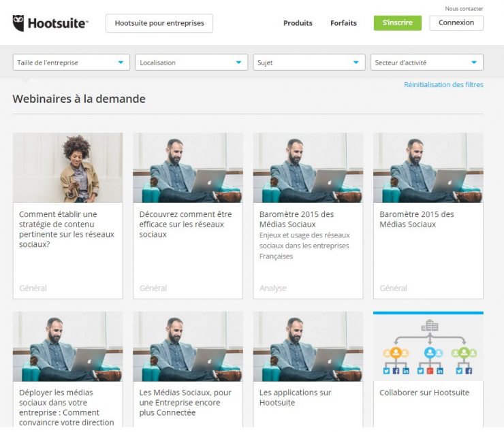The height and width of the screenshot is (432, 504).
Task: Expand the Secteur d'activité dropdown
Action: [426, 63]
